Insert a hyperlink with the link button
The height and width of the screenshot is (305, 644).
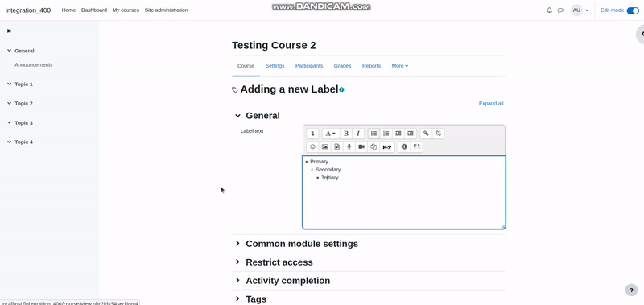pos(426,134)
